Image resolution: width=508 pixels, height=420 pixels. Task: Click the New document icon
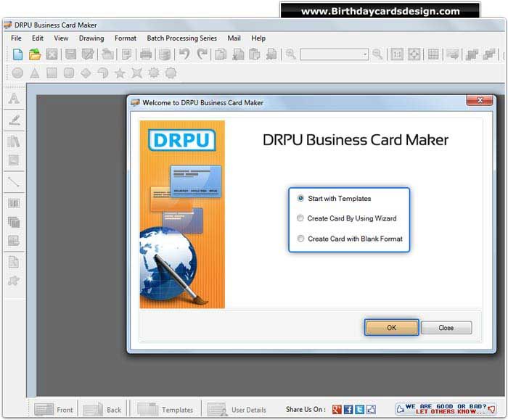point(17,54)
